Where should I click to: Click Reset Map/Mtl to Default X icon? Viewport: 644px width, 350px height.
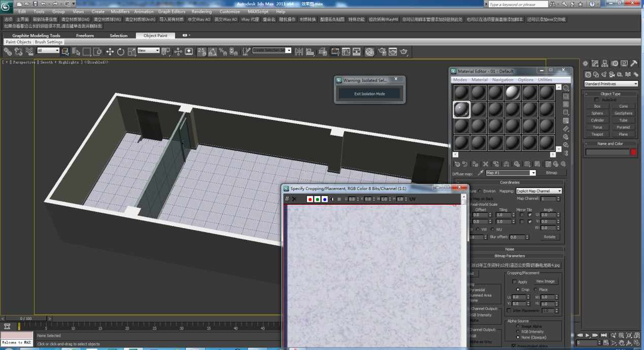click(x=485, y=164)
